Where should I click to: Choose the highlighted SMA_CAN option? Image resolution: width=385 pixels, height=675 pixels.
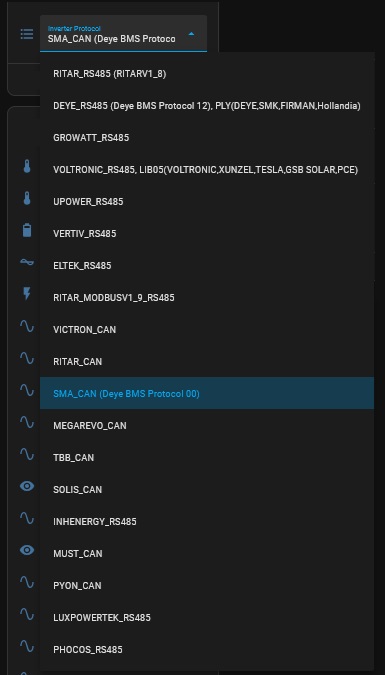point(207,393)
